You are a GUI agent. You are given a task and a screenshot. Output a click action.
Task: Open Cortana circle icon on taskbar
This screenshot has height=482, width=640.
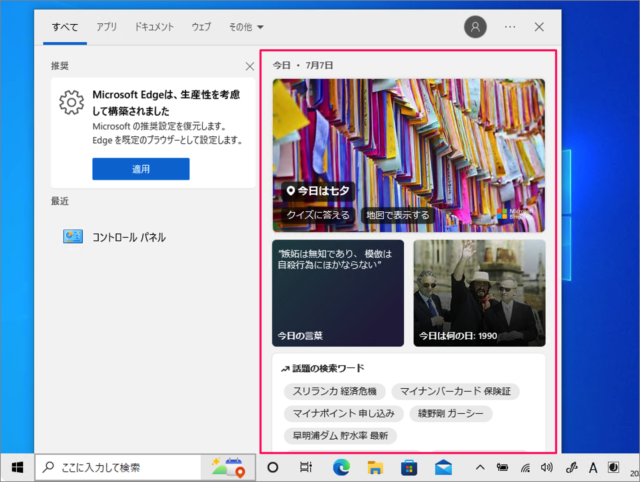tap(273, 467)
